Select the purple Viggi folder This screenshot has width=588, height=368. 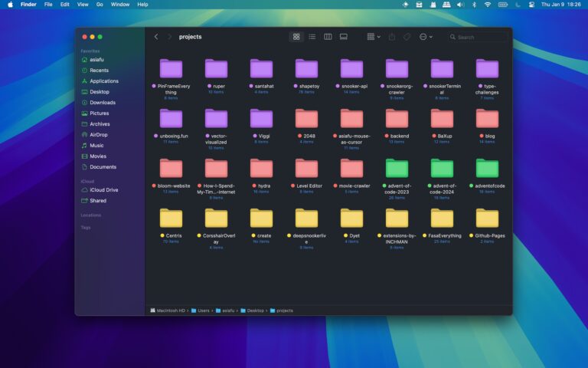click(x=261, y=119)
